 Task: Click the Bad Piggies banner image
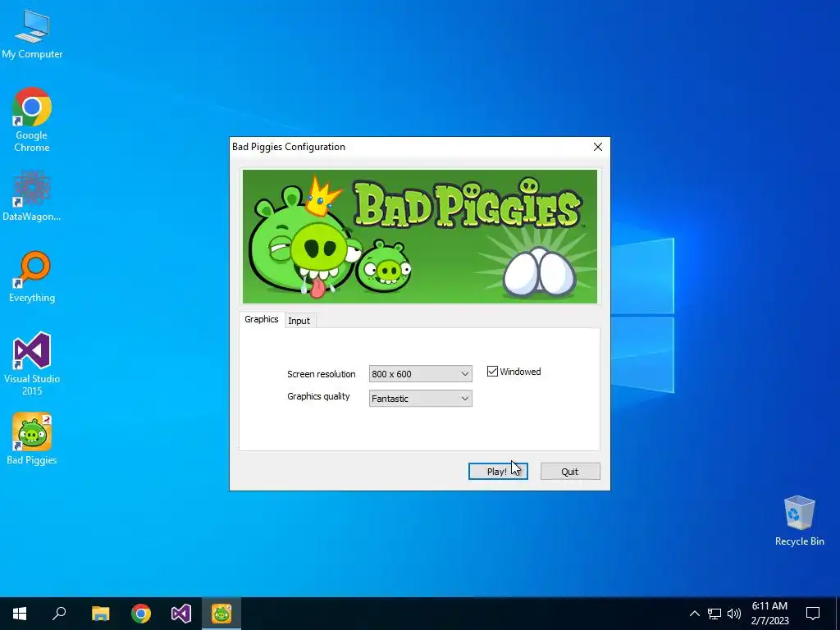(420, 237)
